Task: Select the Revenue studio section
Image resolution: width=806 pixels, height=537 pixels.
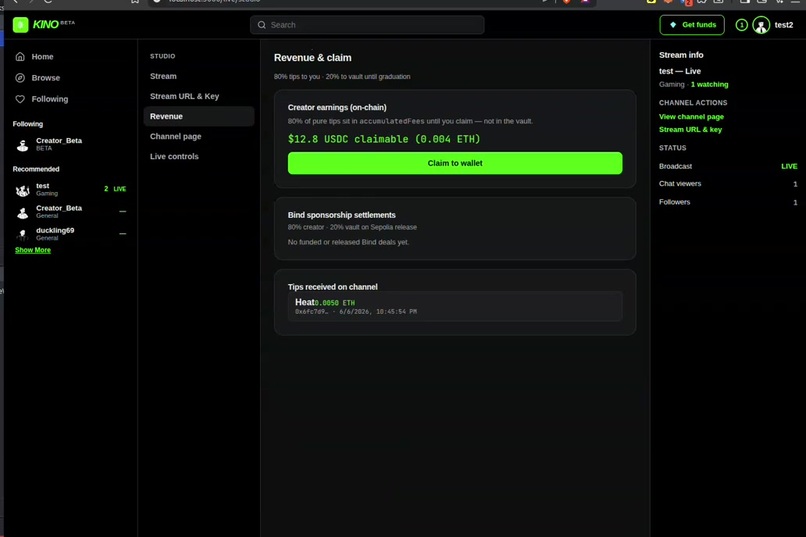Action: pos(198,116)
